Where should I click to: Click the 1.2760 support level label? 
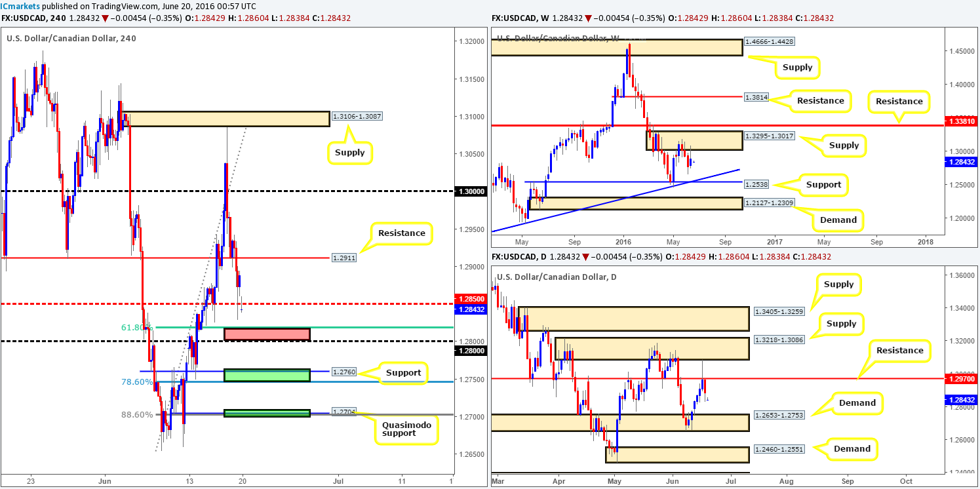(x=343, y=372)
